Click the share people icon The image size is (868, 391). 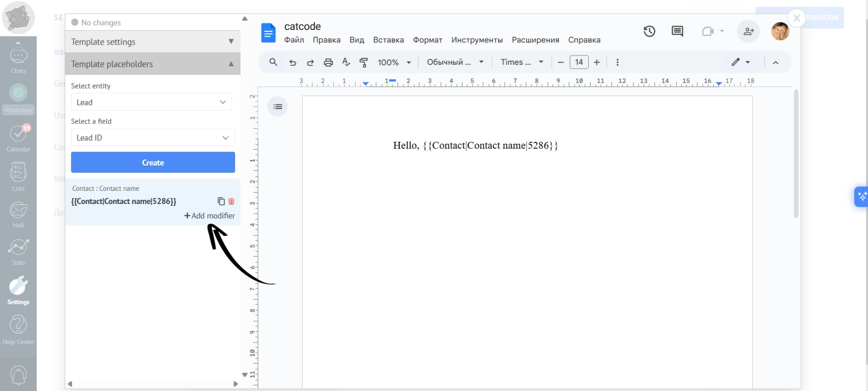(748, 31)
